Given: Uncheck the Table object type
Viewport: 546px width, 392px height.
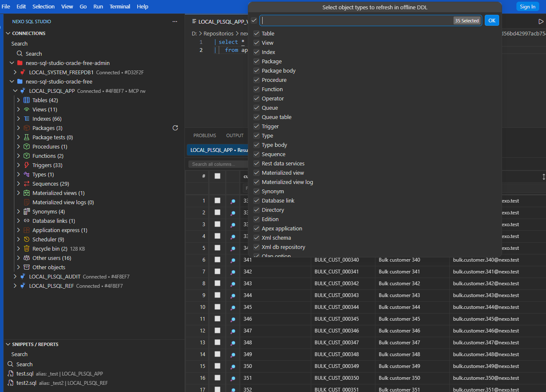Looking at the screenshot, I should click(256, 33).
